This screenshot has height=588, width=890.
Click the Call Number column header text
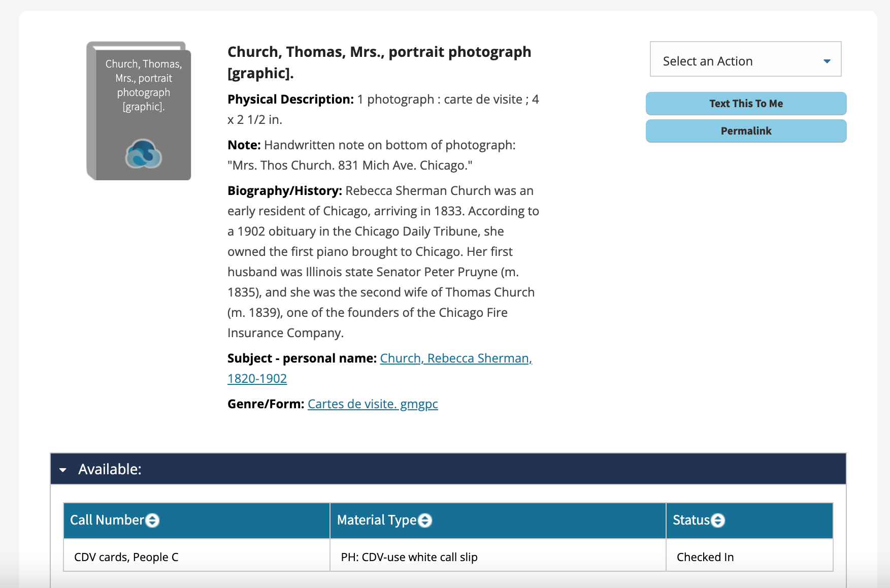click(x=107, y=520)
